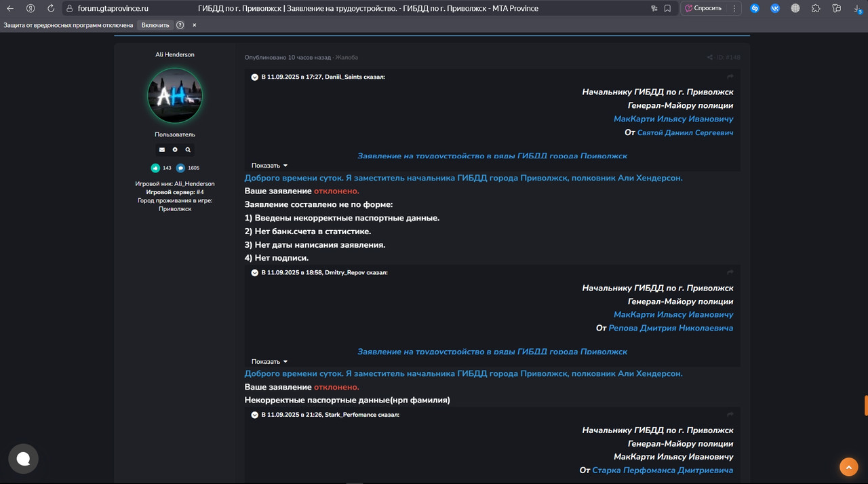Click Нет даты написания заявления line
This screenshot has height=484, width=868.
point(315,244)
